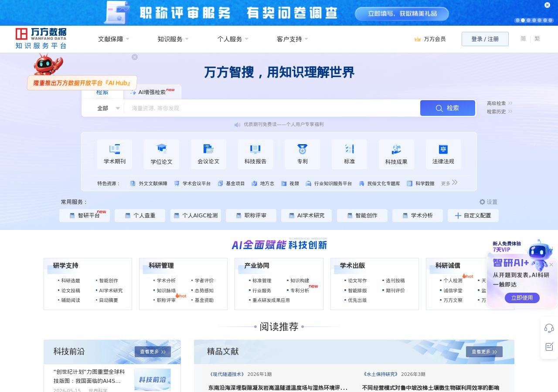
Task: Click 查看更多 in 科技前沿 section
Action: 153,351
